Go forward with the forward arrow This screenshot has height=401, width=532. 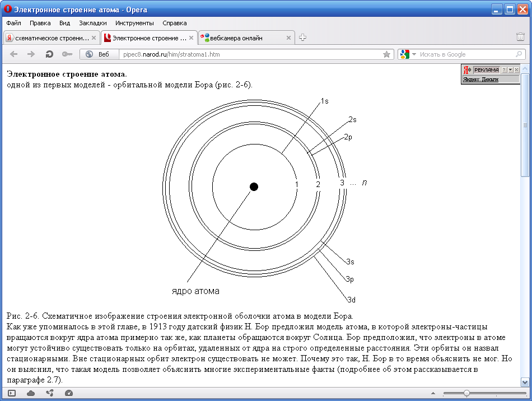click(x=31, y=54)
